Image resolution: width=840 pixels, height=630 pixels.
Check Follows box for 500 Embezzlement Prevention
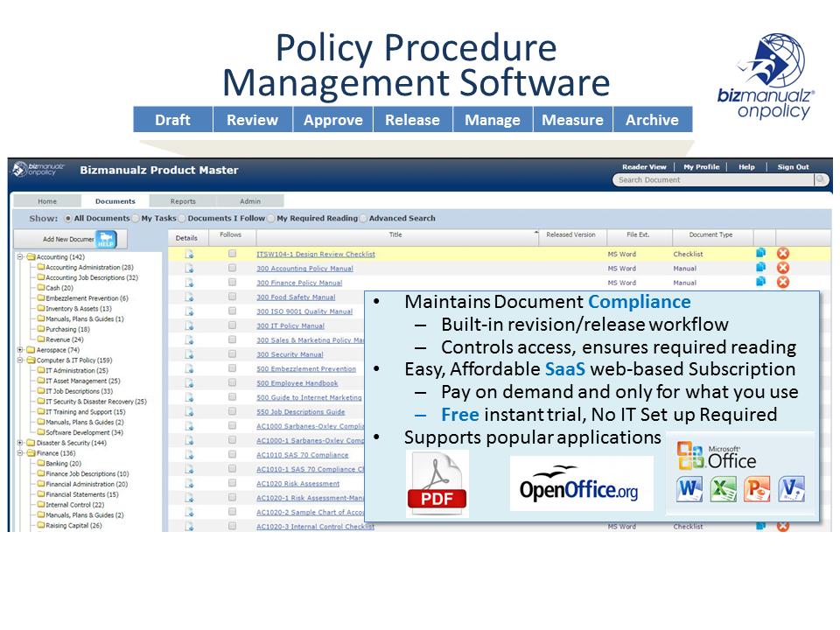click(x=232, y=368)
